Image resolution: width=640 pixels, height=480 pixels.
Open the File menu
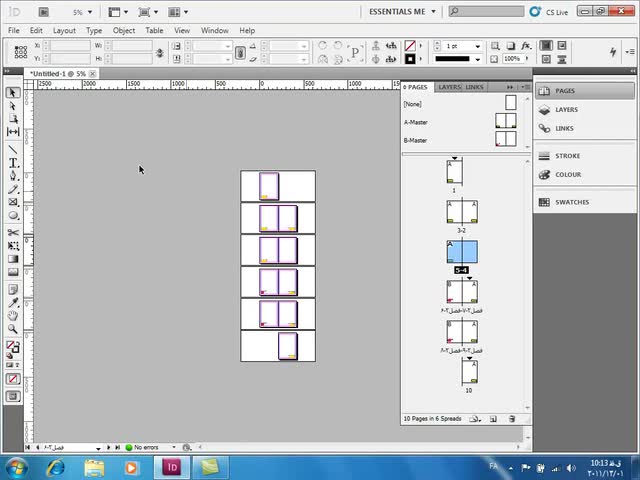pyautogui.click(x=13, y=31)
